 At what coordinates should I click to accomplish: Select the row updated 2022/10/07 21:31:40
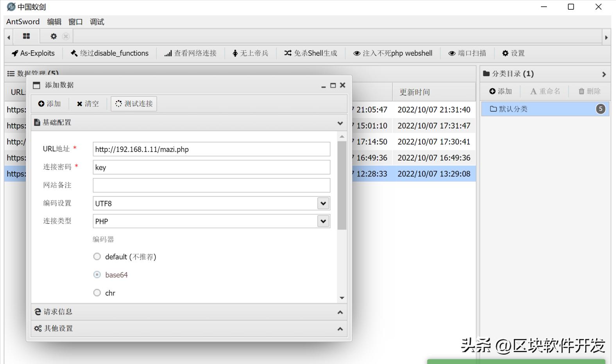434,110
